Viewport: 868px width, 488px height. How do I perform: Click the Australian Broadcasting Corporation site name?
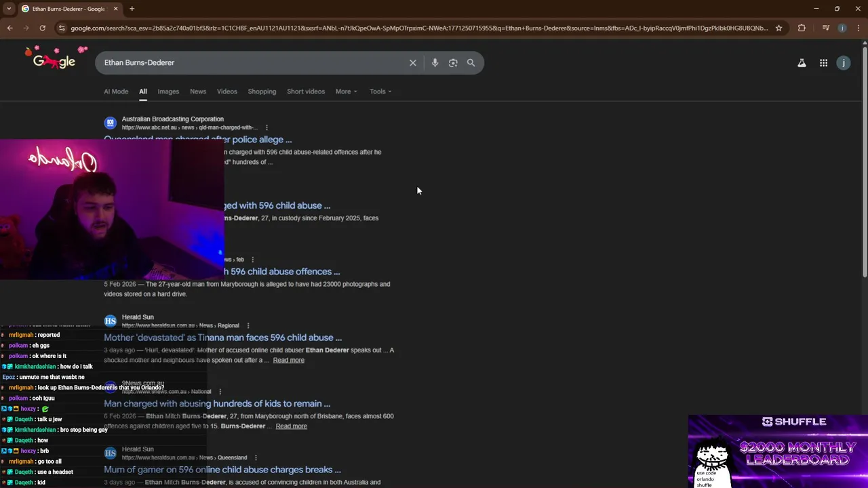click(x=172, y=119)
